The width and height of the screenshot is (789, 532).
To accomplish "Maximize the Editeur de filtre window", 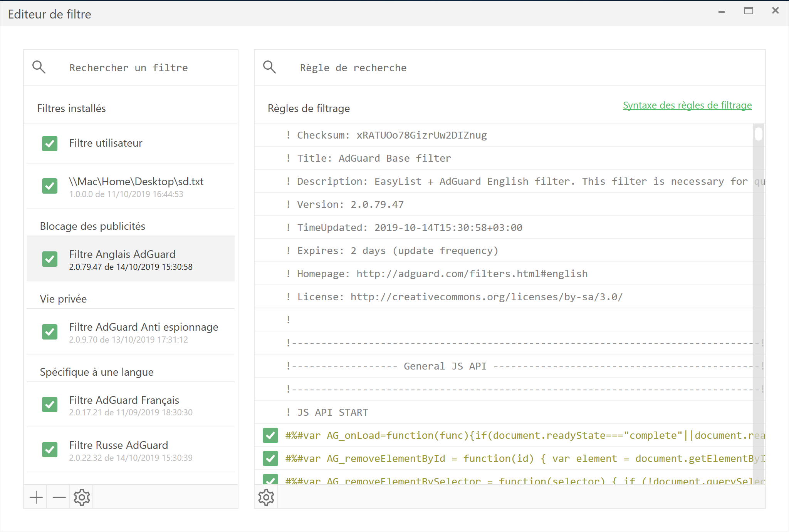I will point(748,11).
